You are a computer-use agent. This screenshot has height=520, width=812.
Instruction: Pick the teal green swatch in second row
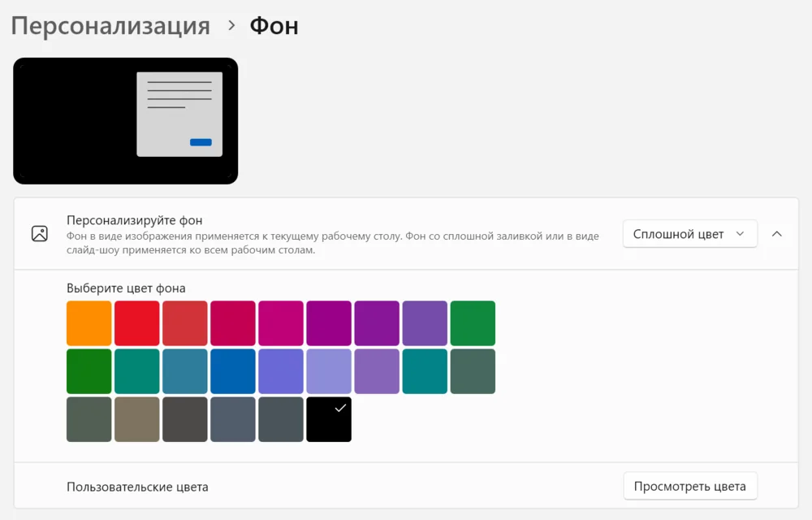136,371
